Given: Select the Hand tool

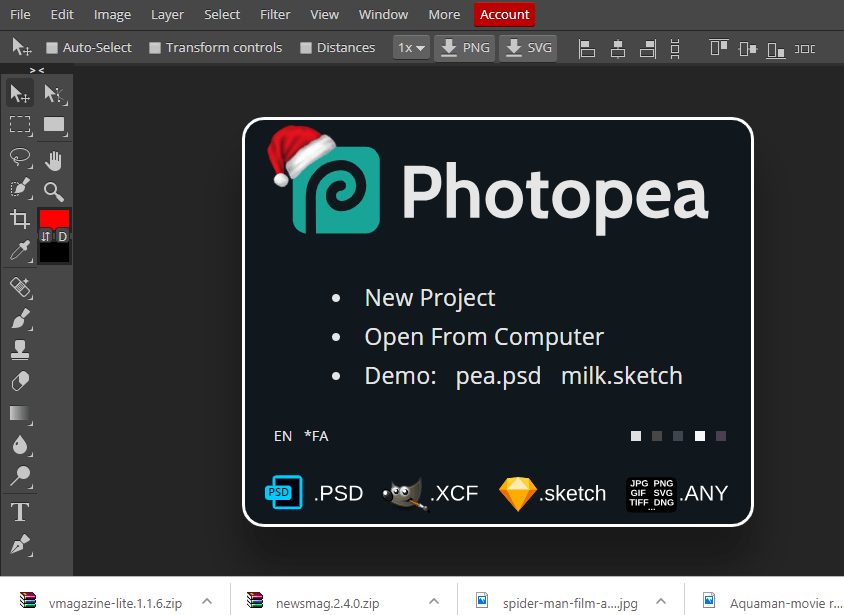Looking at the screenshot, I should point(54,159).
